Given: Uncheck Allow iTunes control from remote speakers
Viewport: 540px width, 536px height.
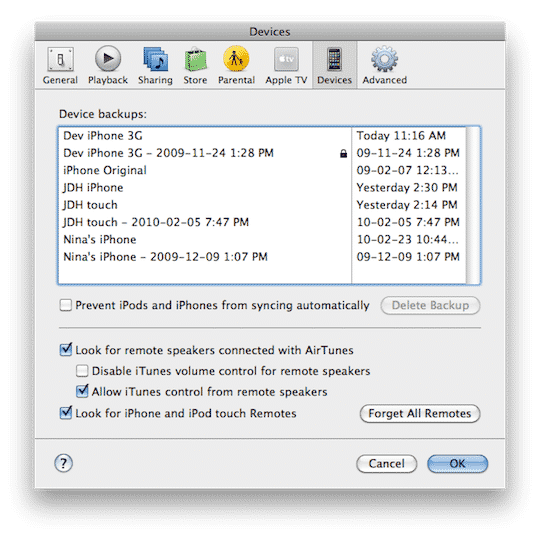Looking at the screenshot, I should [82, 391].
